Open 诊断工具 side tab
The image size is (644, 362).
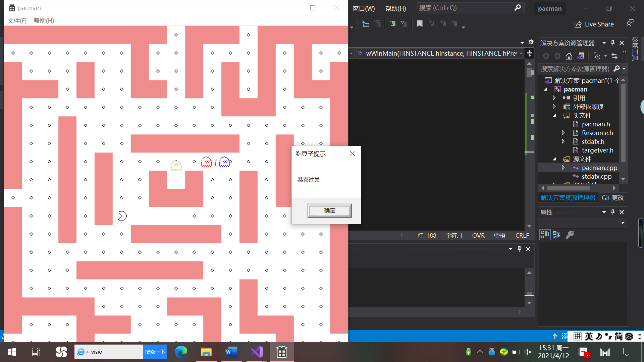[x=635, y=49]
